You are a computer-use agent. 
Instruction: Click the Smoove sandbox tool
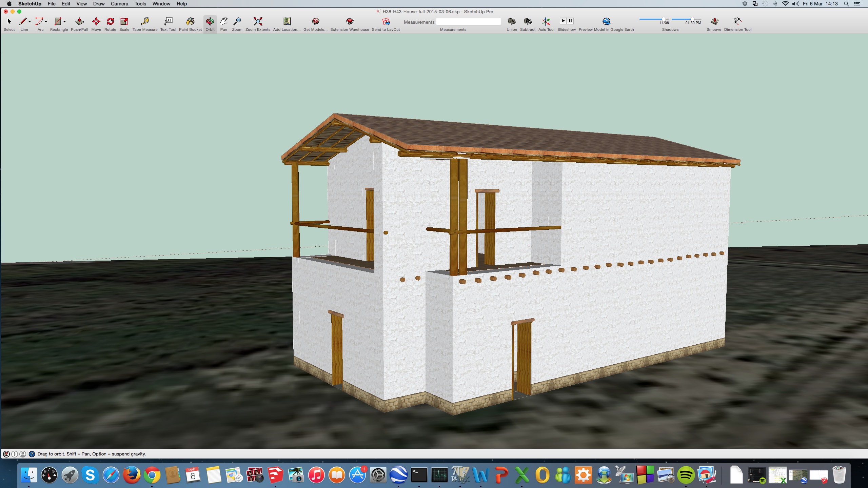714,22
